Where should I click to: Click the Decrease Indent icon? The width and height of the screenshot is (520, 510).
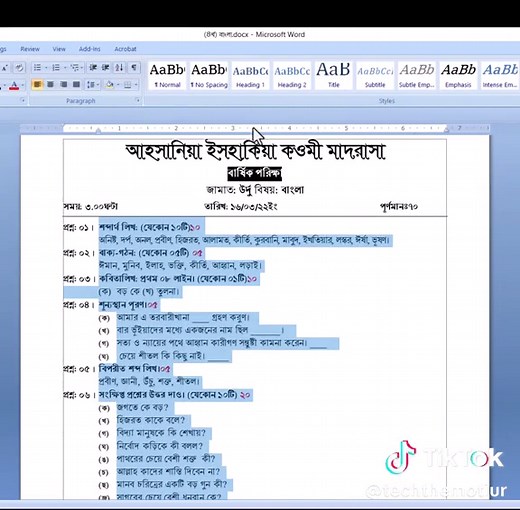click(93, 68)
